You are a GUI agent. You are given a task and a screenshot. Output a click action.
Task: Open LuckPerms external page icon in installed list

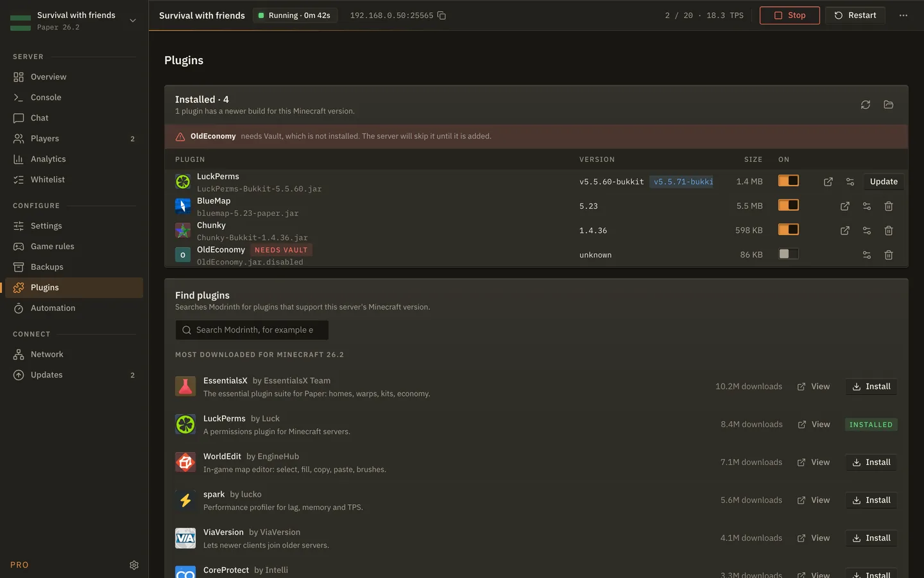(828, 182)
